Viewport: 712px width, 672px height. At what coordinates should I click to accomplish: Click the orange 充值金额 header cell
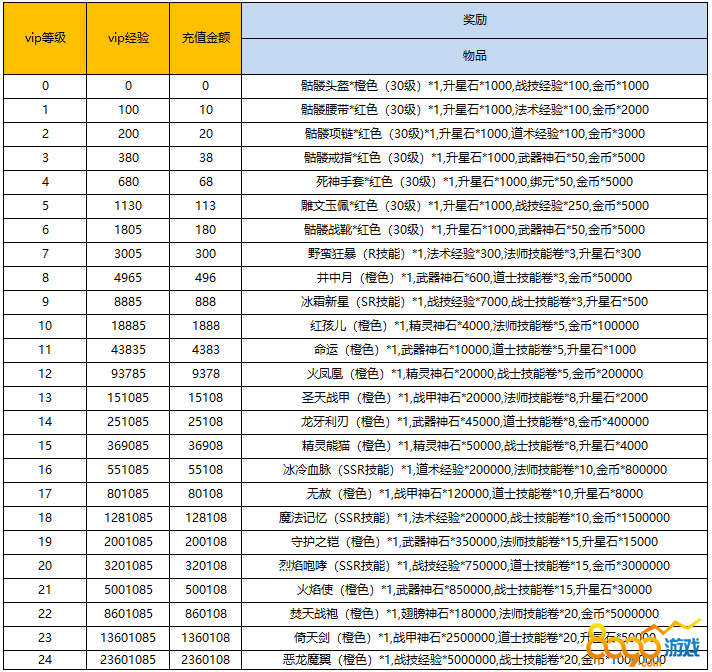tap(205, 38)
